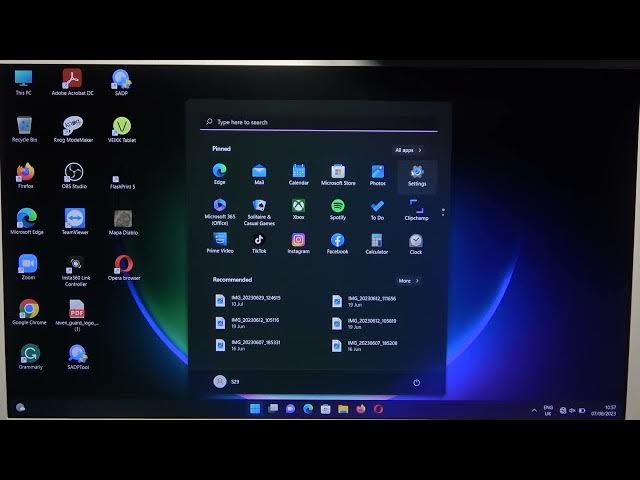Open the weather widget on the taskbar
Image resolution: width=640 pixels, height=480 pixels.
click(20, 407)
